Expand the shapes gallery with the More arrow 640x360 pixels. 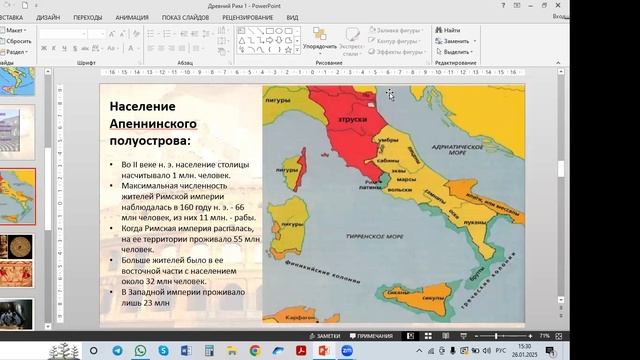(297, 50)
